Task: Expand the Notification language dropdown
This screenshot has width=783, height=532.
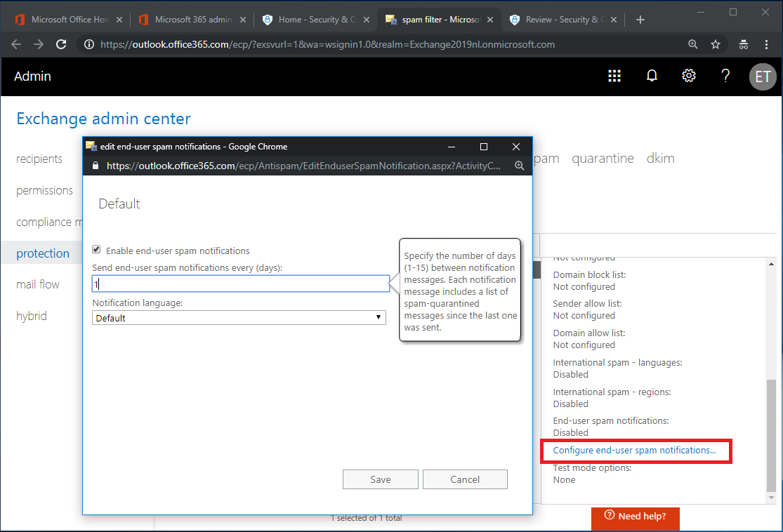Action: tap(239, 318)
